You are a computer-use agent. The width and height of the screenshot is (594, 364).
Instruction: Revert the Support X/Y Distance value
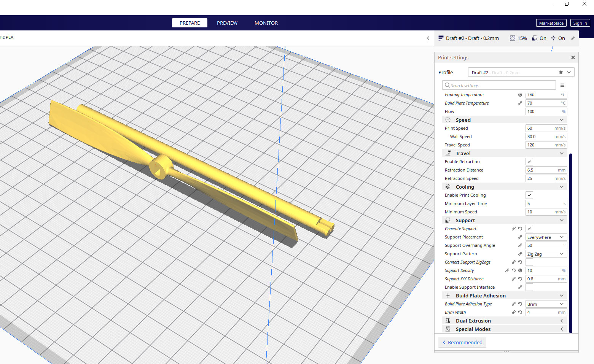[520, 279]
